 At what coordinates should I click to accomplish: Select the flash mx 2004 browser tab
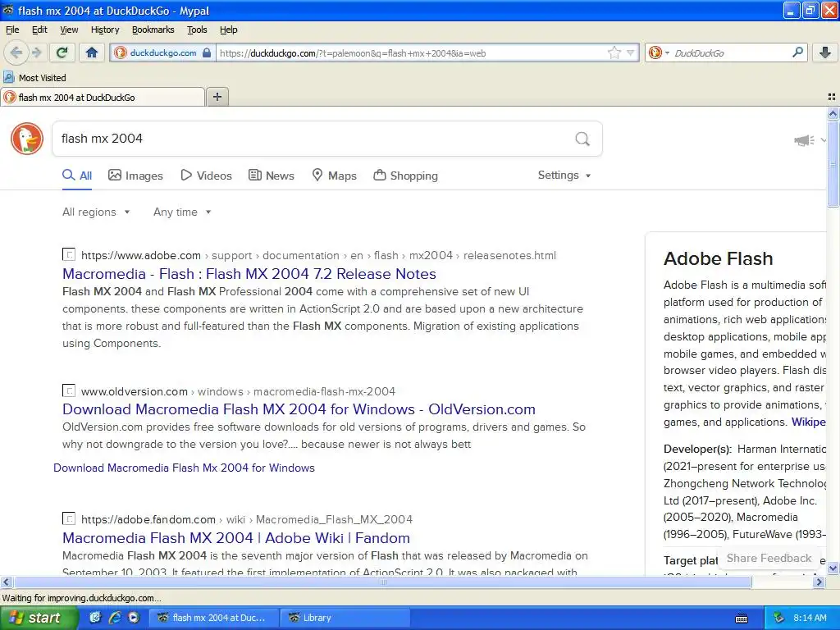click(103, 98)
